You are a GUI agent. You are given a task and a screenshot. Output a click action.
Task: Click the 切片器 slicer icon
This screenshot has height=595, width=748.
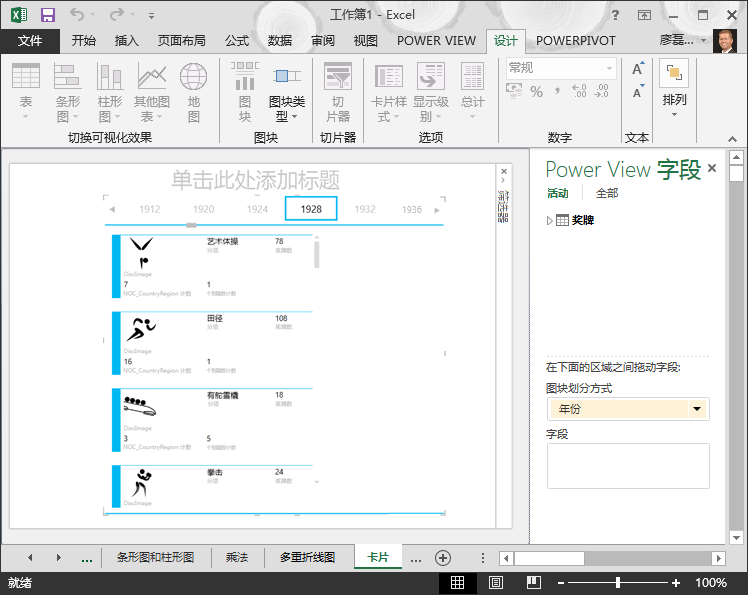(x=338, y=92)
